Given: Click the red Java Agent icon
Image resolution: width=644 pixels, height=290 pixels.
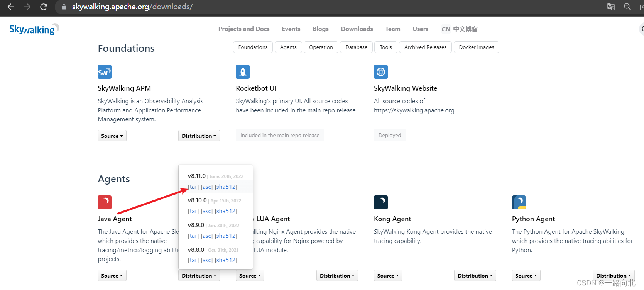Looking at the screenshot, I should [x=105, y=202].
